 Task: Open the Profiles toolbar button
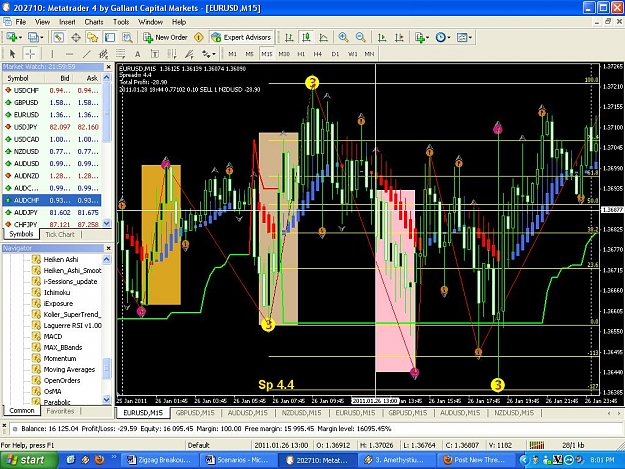35,37
